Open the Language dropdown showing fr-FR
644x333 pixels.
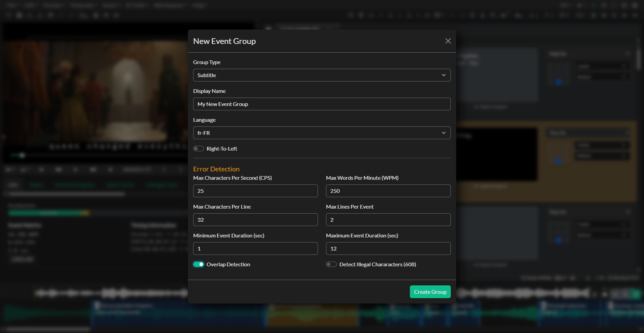(x=322, y=133)
